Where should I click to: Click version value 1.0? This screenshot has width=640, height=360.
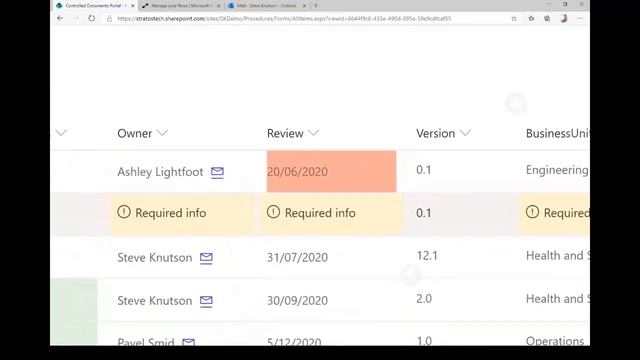coord(424,341)
